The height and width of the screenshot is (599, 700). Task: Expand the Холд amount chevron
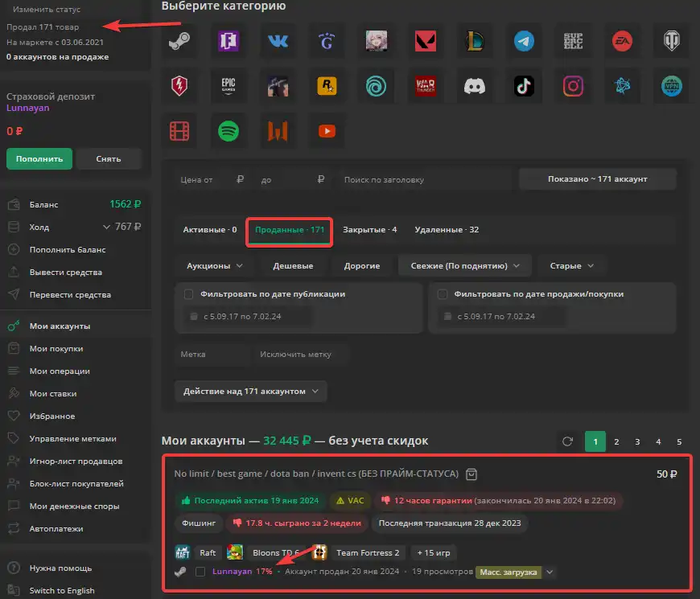107,227
